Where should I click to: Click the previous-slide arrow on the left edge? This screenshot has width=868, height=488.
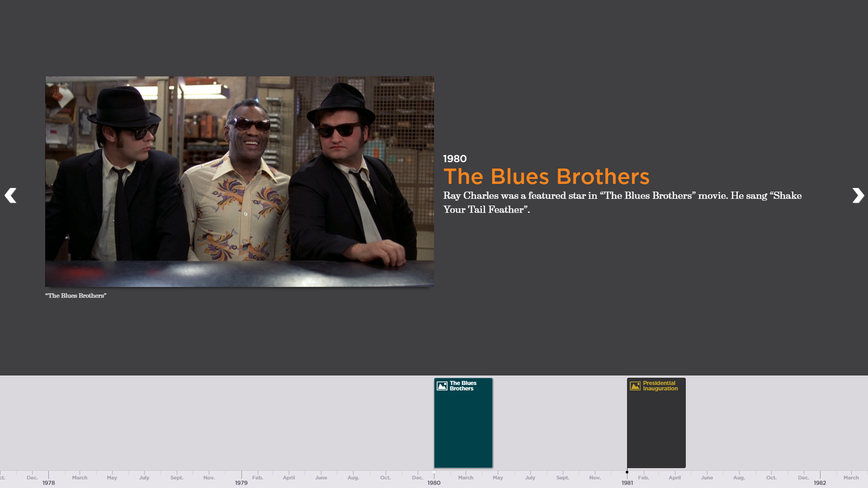point(11,195)
